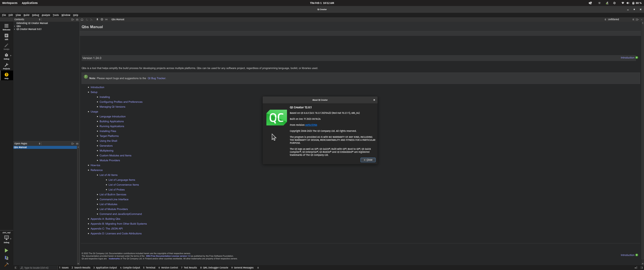Select Extending Qt Creator Manual item
Image resolution: width=644 pixels, height=270 pixels.
click(32, 23)
